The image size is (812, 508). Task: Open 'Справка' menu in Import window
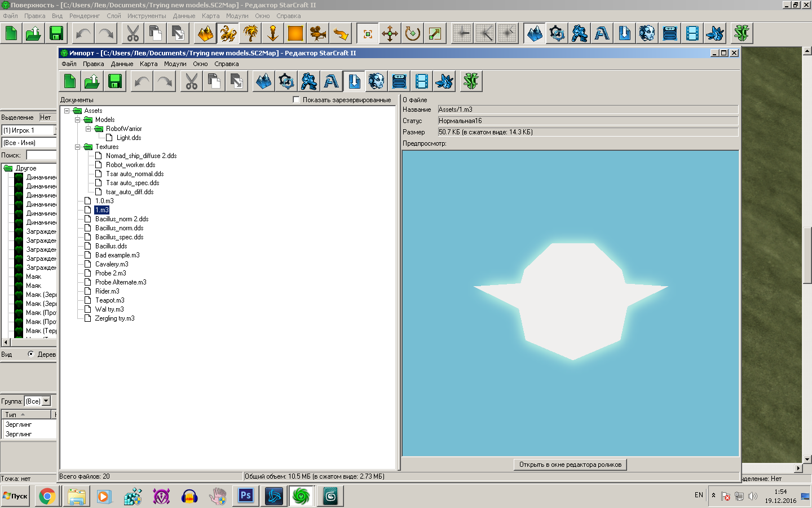[227, 64]
